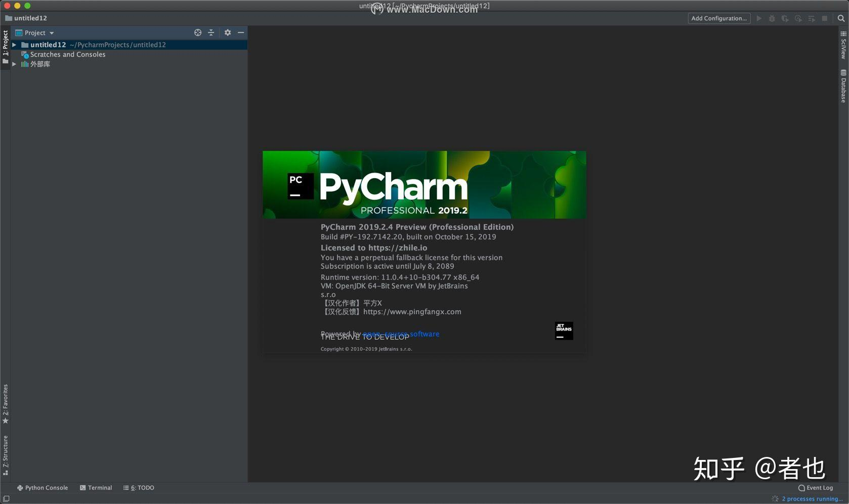Expand the untitled12 project node
This screenshot has height=504, width=849.
13,45
